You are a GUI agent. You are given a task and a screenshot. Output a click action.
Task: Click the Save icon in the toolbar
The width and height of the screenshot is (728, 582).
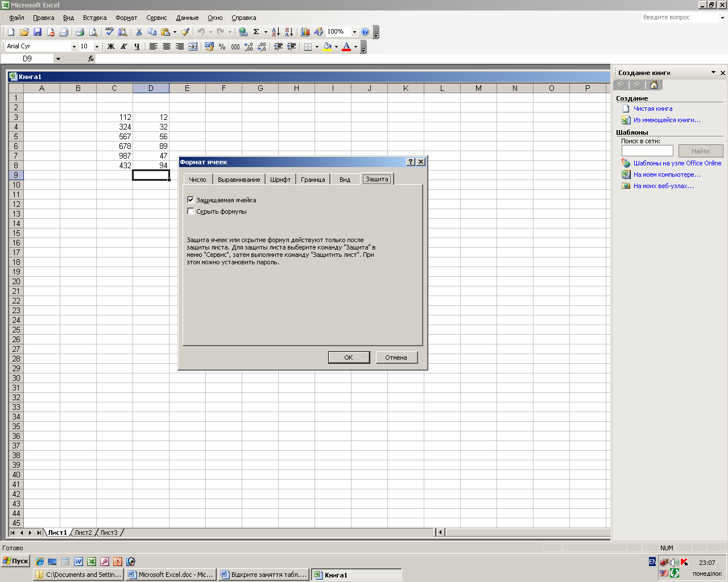38,32
